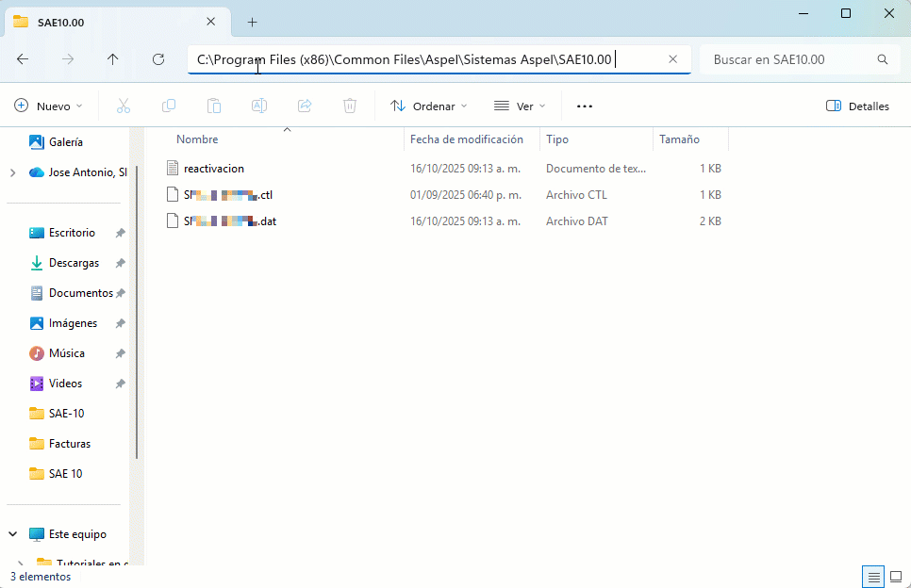Open the See more options ellipsis

(x=585, y=106)
